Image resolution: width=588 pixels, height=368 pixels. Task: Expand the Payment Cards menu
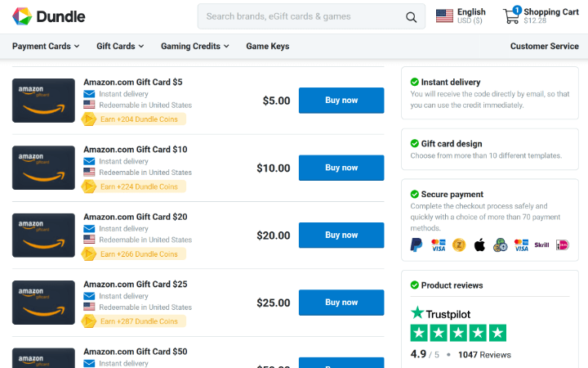[x=46, y=46]
